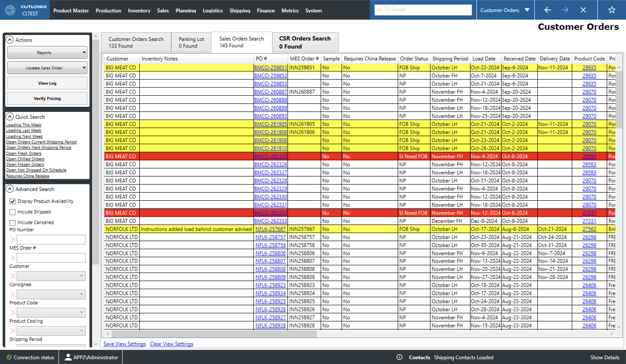Screen dimensions: 626x364
Task: Click the info icon beside Contacts
Action: (x=399, y=357)
